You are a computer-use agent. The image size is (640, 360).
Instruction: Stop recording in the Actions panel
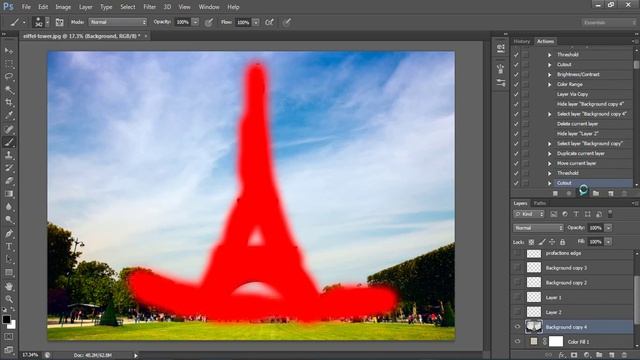tap(555, 193)
